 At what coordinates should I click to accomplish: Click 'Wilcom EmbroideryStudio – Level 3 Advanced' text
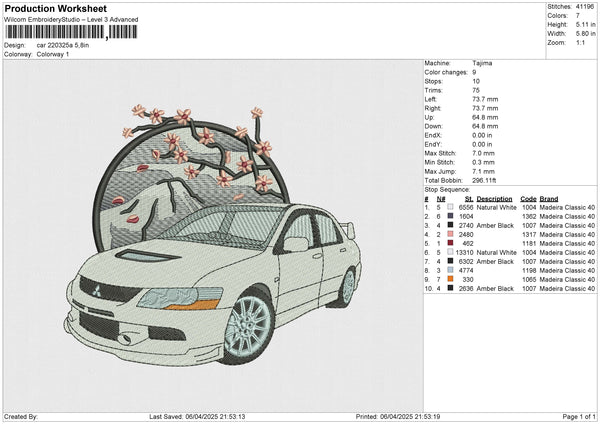pos(71,20)
